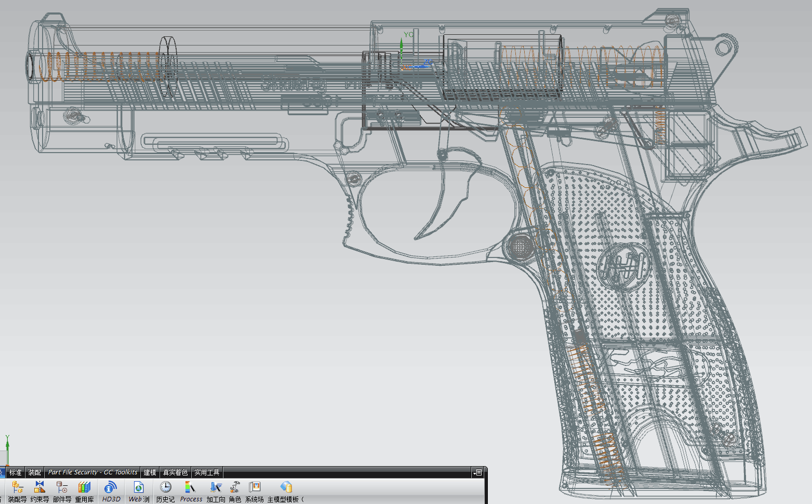Image resolution: width=812 pixels, height=504 pixels.
Task: Open the 实用工具 toolbar tab
Action: tap(207, 472)
